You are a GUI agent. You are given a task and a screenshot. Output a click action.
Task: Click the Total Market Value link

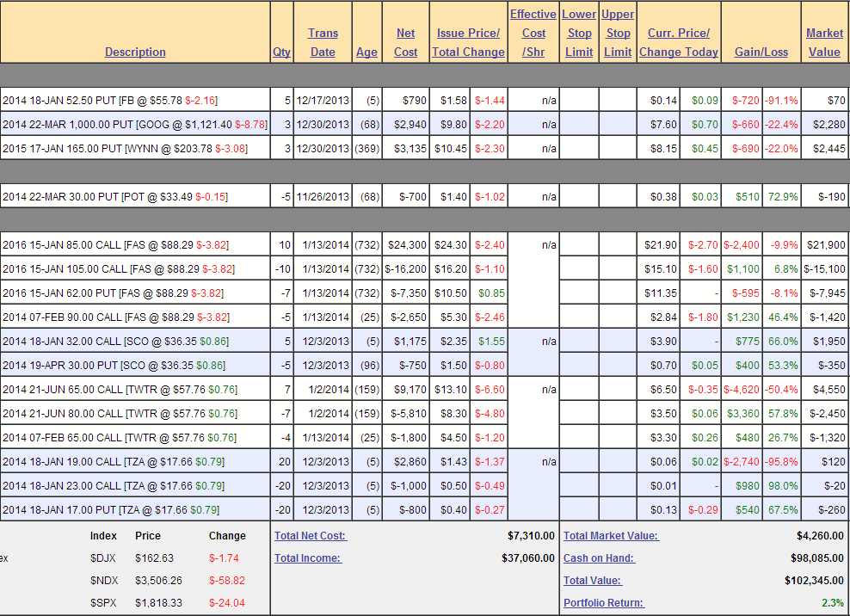611,535
